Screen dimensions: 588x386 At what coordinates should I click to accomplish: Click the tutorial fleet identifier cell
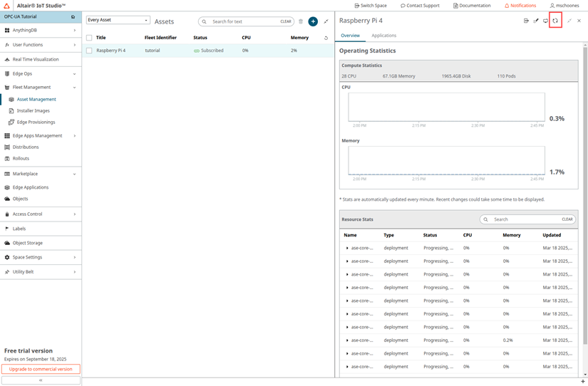[x=153, y=51]
